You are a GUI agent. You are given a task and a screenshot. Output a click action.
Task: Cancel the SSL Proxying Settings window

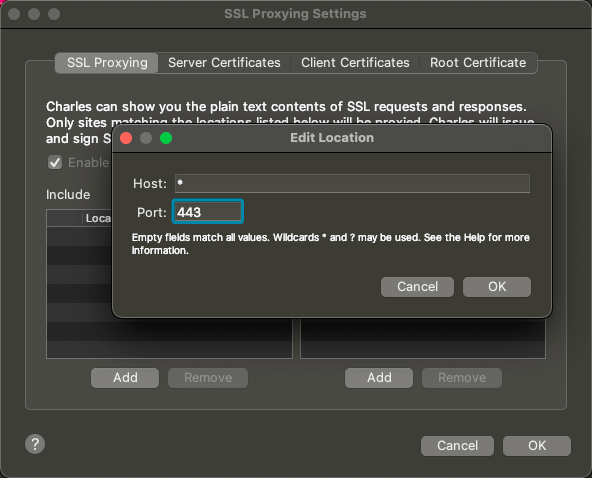[457, 446]
